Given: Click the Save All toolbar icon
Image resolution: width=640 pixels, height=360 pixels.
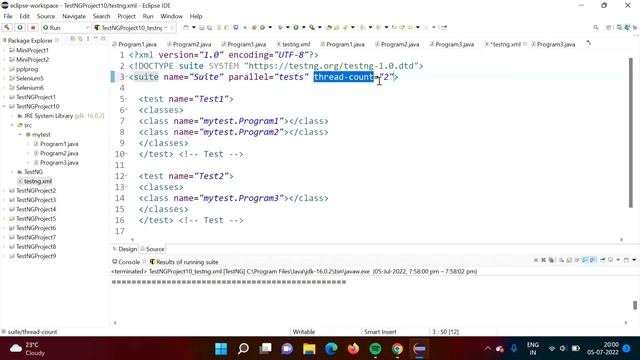Looking at the screenshot, I should click(209, 27).
